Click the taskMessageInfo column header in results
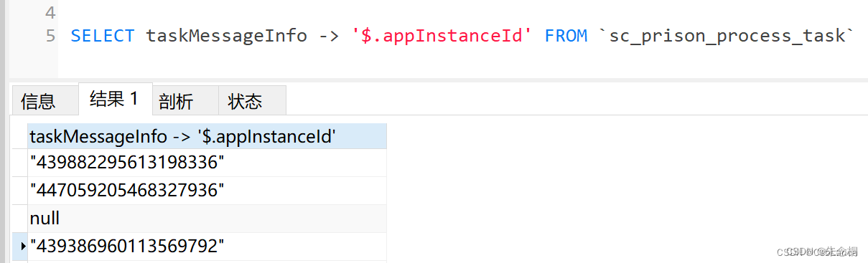The image size is (868, 263). point(207,136)
